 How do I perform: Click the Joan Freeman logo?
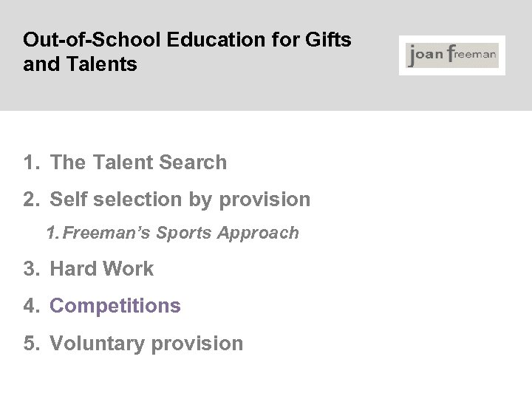(x=452, y=55)
